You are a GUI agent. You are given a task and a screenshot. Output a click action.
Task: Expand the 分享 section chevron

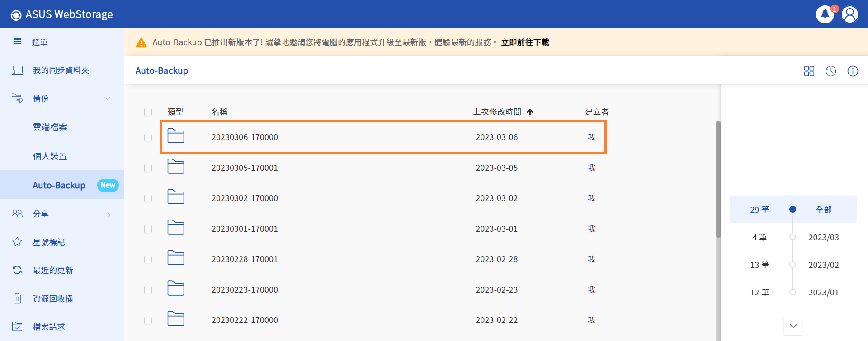click(x=108, y=215)
